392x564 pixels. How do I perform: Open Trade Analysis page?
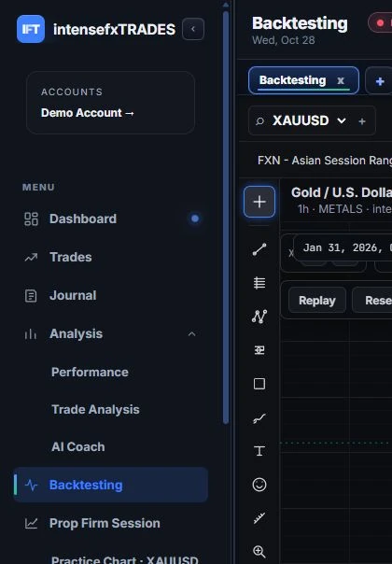point(95,409)
